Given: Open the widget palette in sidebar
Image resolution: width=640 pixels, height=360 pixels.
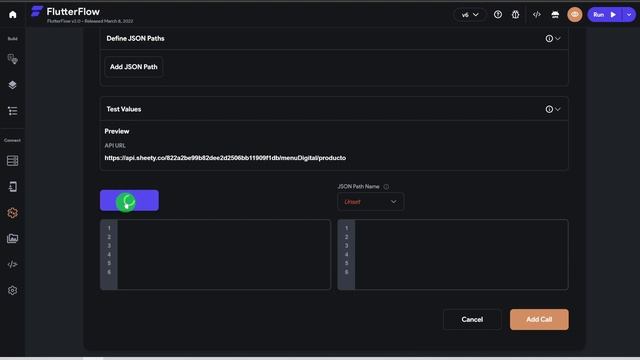Looking at the screenshot, I should pos(13,59).
